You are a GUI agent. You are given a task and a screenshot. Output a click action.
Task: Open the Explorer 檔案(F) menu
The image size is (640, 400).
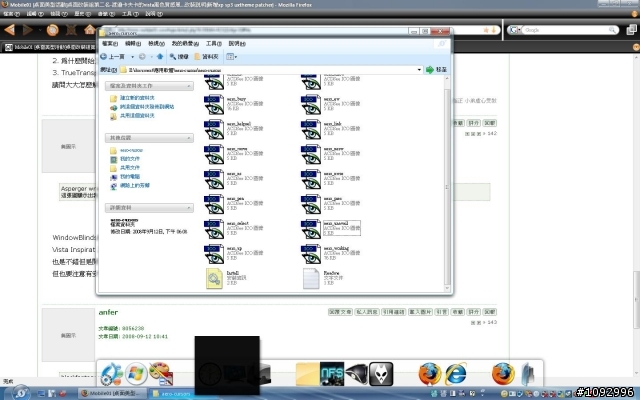[110, 43]
